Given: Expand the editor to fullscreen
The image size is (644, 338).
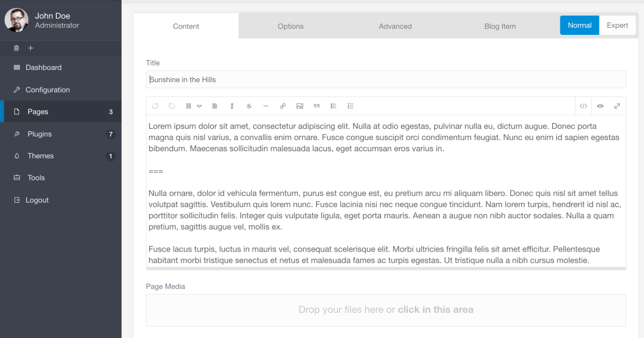Looking at the screenshot, I should 617,106.
